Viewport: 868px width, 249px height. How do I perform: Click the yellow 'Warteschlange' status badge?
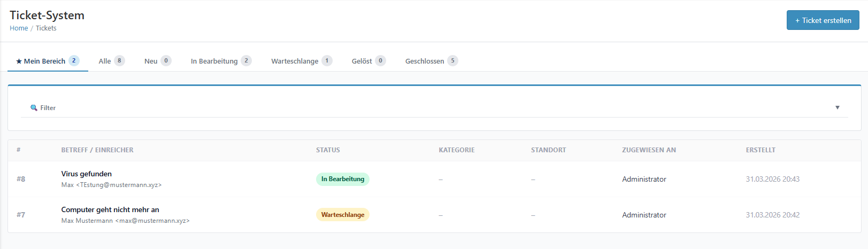[342, 215]
